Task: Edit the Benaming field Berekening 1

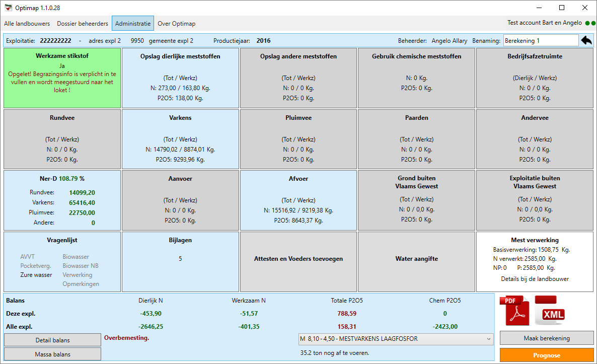Action: point(541,40)
